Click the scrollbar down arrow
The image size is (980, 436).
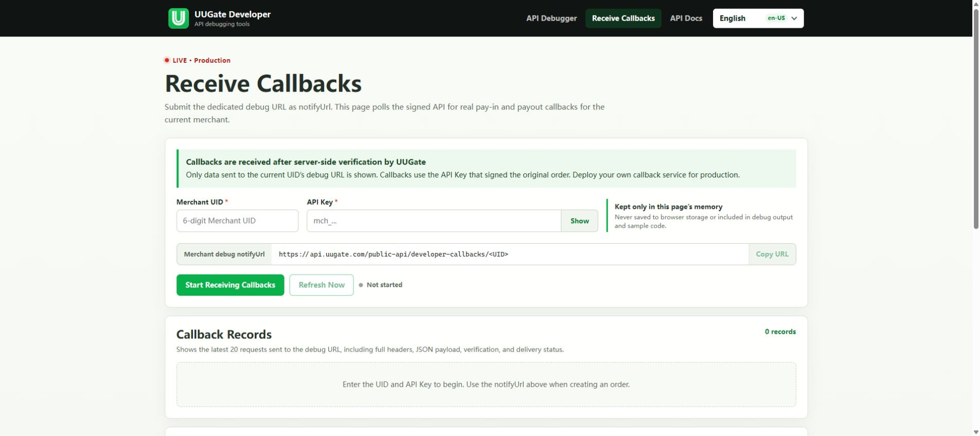pyautogui.click(x=976, y=432)
